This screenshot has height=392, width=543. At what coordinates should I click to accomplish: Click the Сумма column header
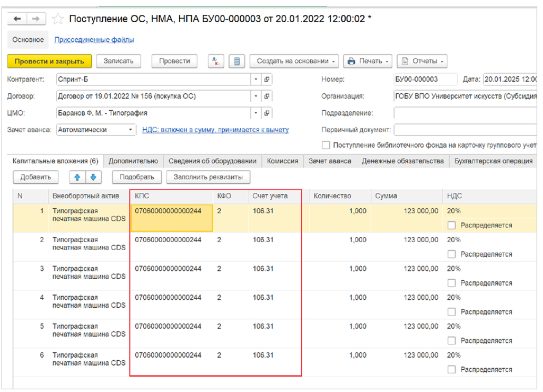tap(407, 196)
